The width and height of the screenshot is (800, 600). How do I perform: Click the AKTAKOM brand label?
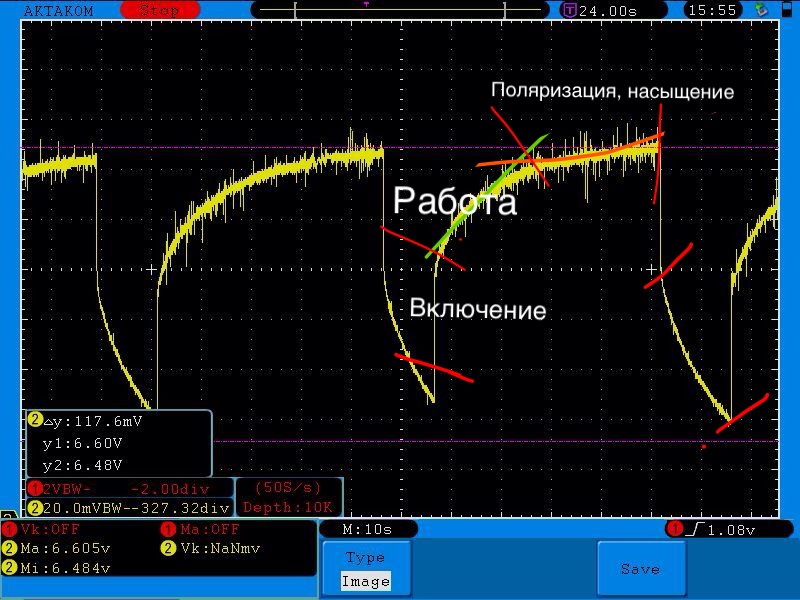pyautogui.click(x=59, y=11)
